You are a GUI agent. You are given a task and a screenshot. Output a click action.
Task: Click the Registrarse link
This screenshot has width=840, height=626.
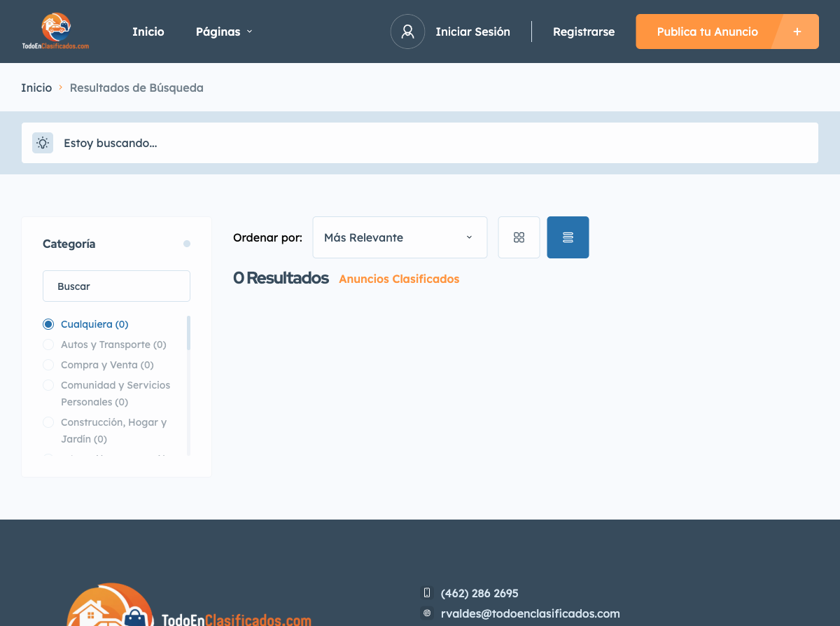[584, 32]
